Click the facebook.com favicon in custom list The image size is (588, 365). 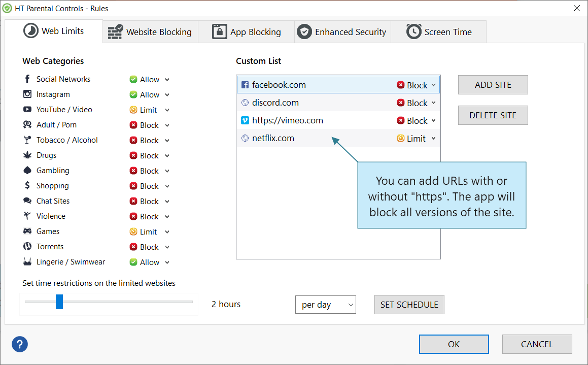pyautogui.click(x=245, y=85)
